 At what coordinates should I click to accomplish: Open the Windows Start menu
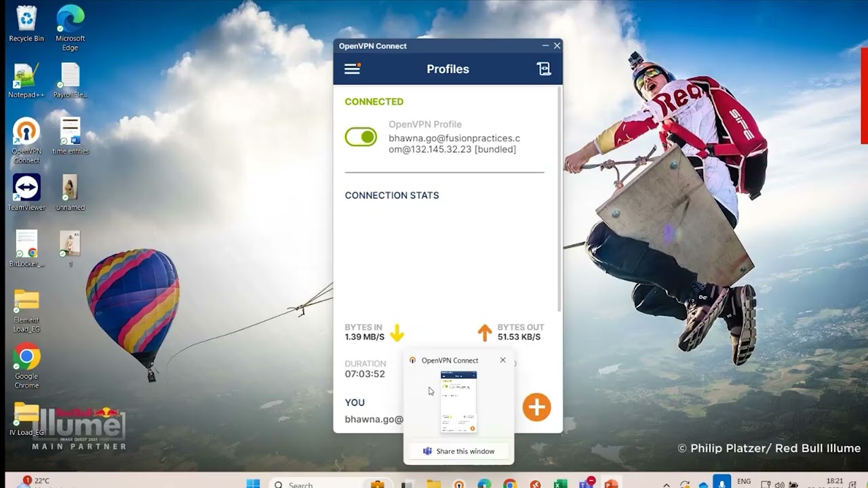click(x=253, y=484)
